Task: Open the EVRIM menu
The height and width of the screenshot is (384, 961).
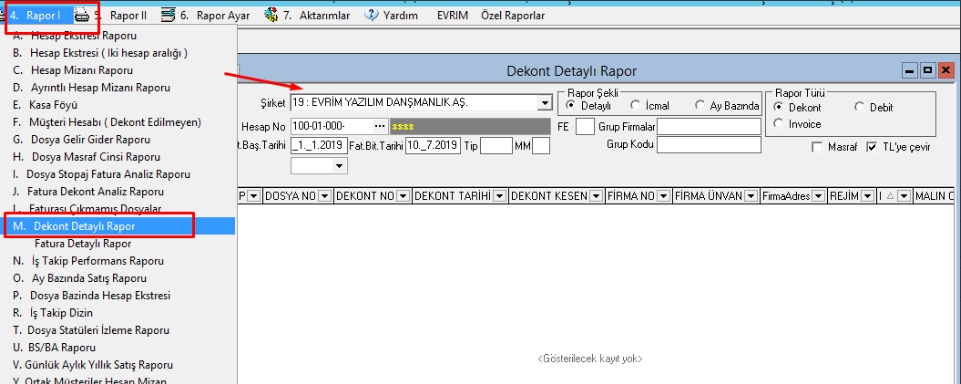Action: click(453, 16)
